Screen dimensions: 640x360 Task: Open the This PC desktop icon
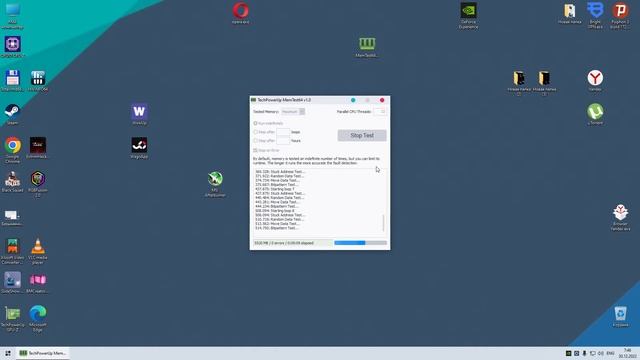[x=12, y=16]
